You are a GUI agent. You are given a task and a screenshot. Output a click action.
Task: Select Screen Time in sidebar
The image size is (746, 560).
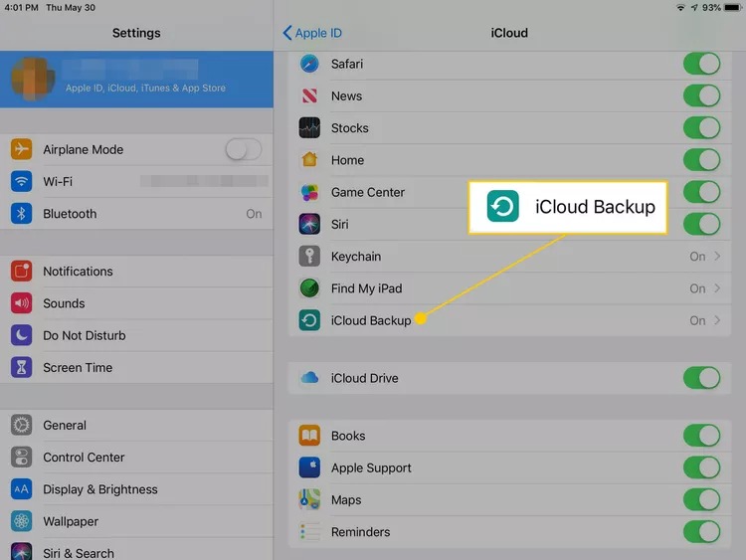pyautogui.click(x=136, y=368)
